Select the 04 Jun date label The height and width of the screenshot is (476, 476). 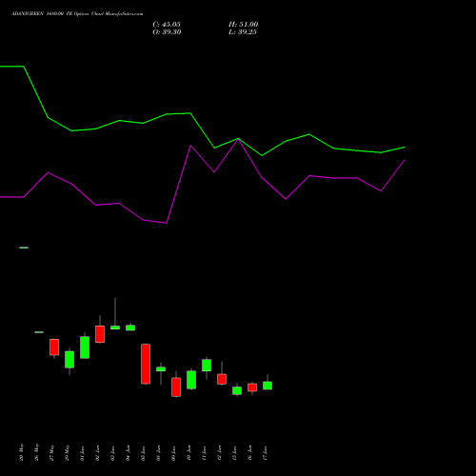[x=128, y=453]
